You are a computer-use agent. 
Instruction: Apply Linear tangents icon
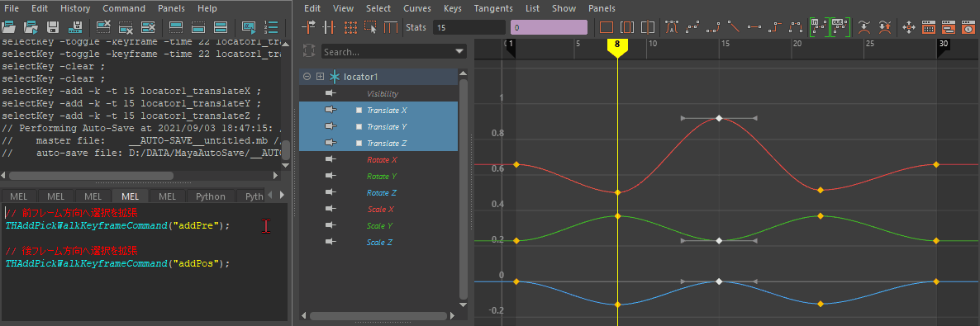point(735,27)
